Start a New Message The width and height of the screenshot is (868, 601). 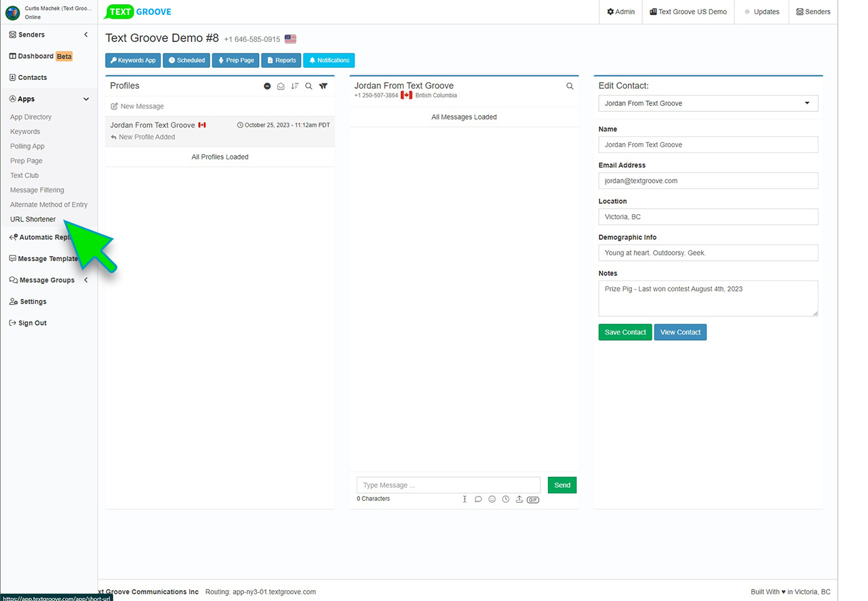click(x=138, y=106)
